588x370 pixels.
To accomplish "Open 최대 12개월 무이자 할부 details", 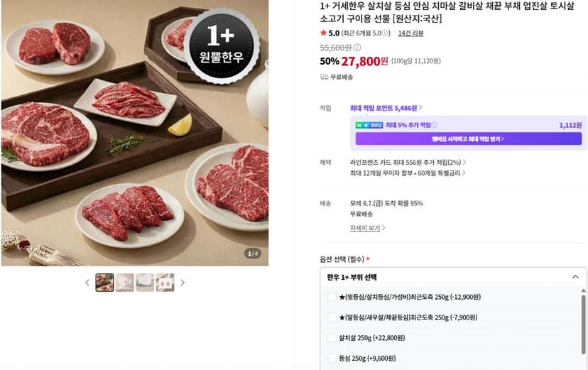I will [x=408, y=173].
